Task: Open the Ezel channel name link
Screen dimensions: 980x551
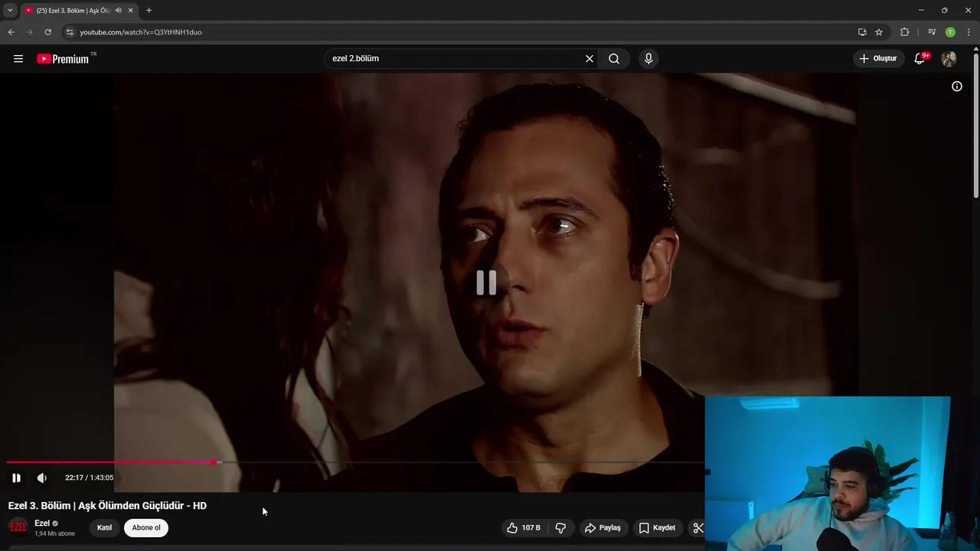Action: pos(42,523)
